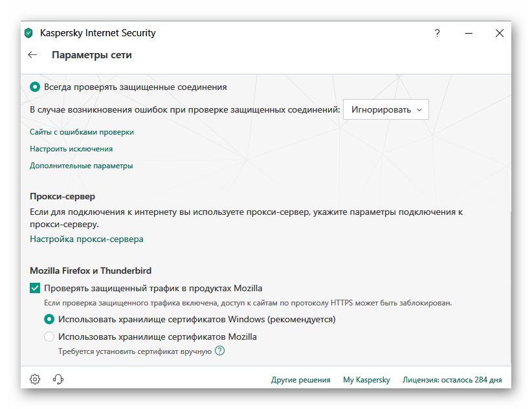This screenshot has width=532, height=409.
Task: Select 'Всегда проверять защищенные соединения' option
Action: (35, 87)
